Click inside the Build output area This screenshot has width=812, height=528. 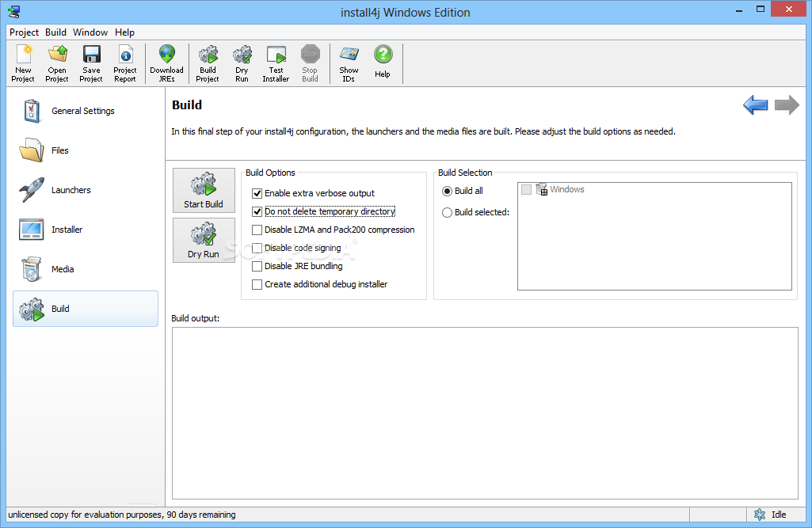click(x=485, y=413)
